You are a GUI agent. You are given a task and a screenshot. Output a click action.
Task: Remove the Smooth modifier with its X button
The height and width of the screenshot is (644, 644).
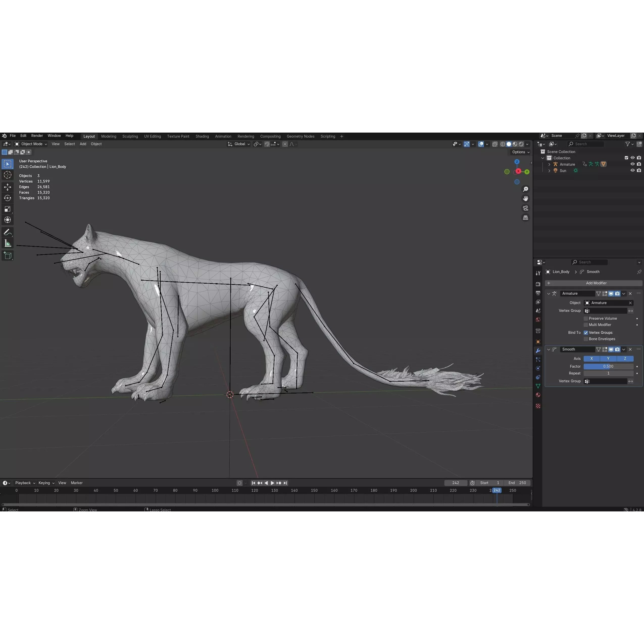click(630, 349)
